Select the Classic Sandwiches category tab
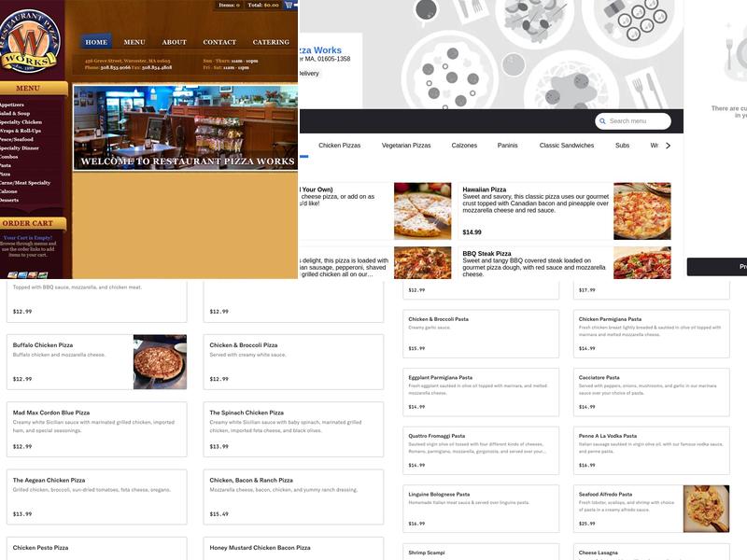This screenshot has height=560, width=747. pos(567,145)
